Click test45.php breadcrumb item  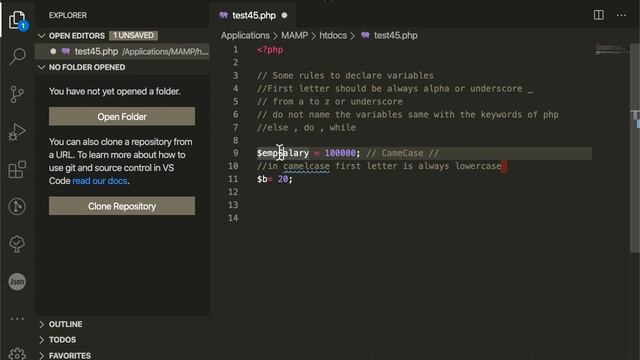pyautogui.click(x=396, y=36)
